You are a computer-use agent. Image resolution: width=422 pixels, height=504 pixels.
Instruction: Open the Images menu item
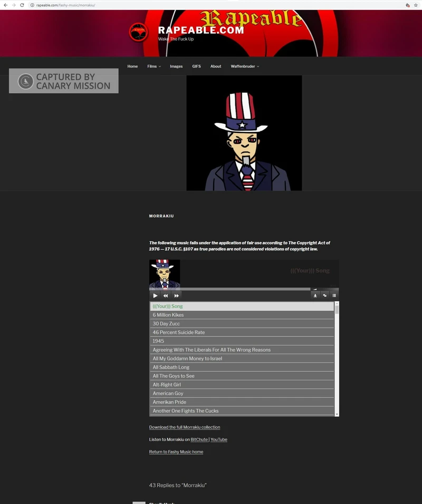pyautogui.click(x=176, y=66)
